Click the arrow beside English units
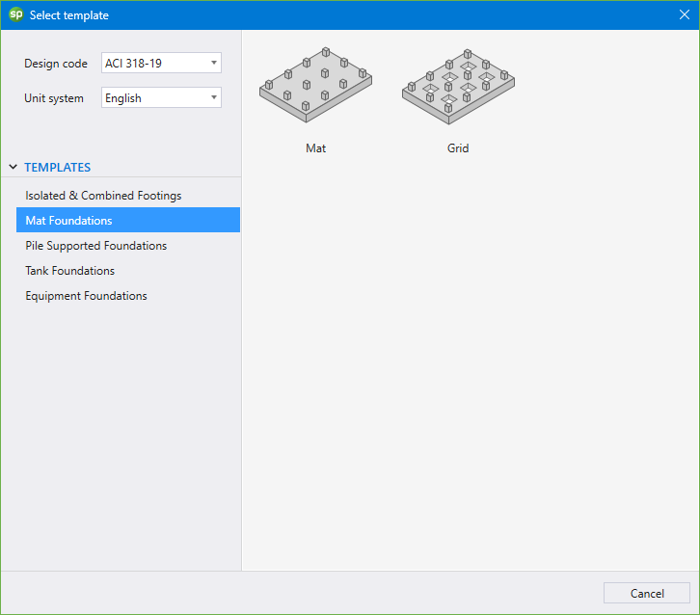Viewport: 700px width, 615px height. (x=213, y=98)
